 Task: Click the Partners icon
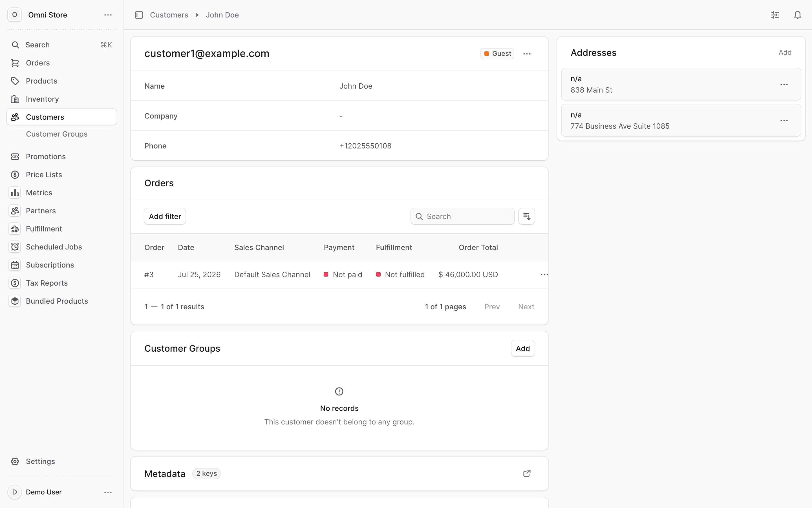pos(15,211)
